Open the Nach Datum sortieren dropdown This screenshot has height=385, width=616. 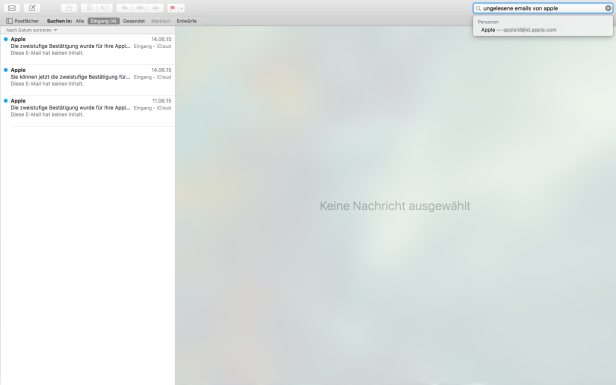[x=31, y=30]
